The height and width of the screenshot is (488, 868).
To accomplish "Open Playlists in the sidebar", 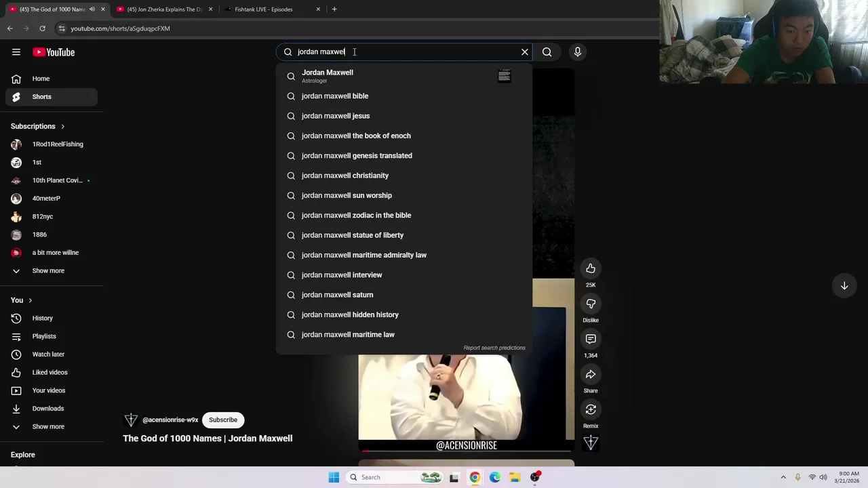I will pyautogui.click(x=52, y=336).
